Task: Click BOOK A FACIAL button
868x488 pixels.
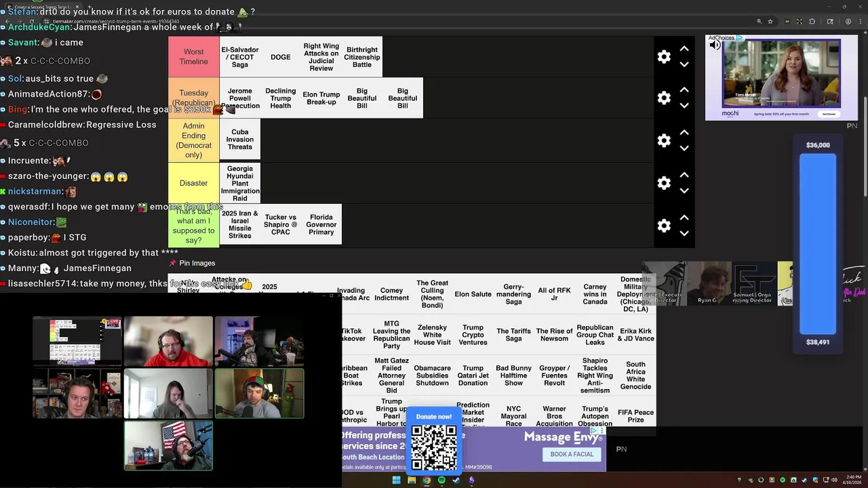Action: (572, 454)
